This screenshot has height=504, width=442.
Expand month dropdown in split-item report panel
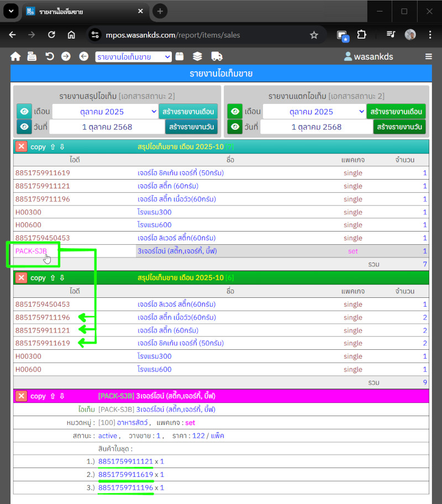click(x=314, y=112)
